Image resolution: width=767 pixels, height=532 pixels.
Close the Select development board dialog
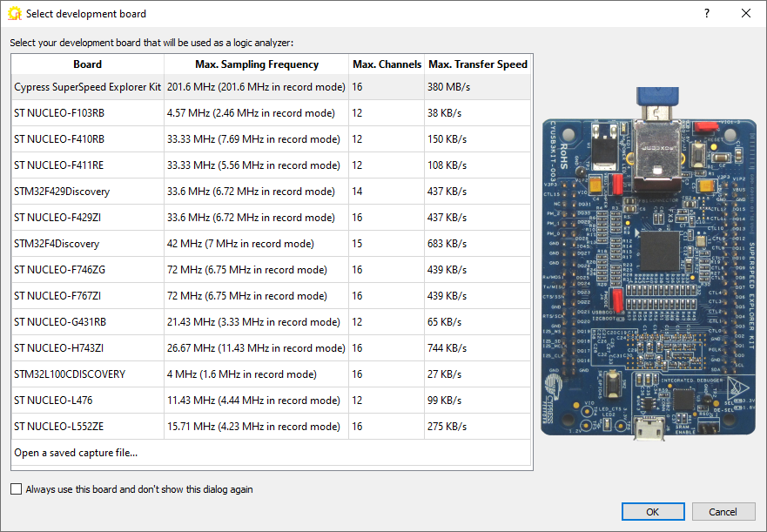pos(745,13)
